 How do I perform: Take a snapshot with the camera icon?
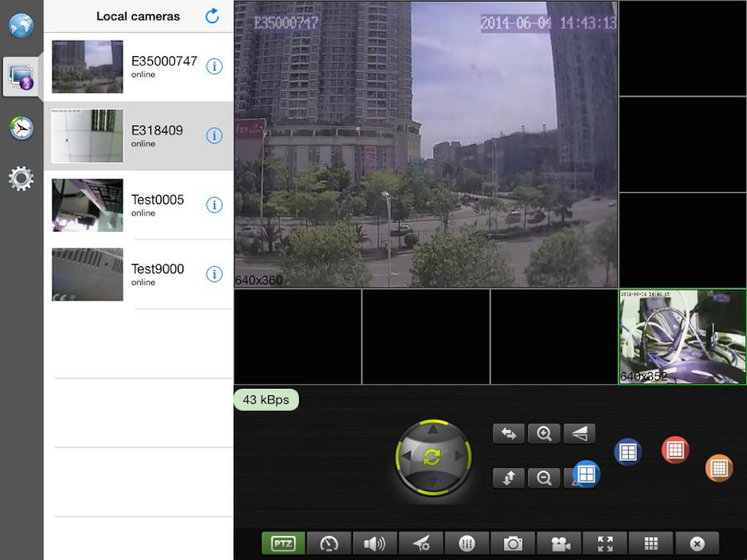(513, 543)
